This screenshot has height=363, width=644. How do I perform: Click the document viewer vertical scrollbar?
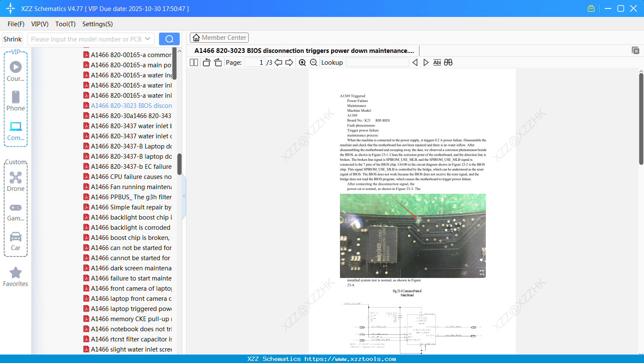[641, 119]
